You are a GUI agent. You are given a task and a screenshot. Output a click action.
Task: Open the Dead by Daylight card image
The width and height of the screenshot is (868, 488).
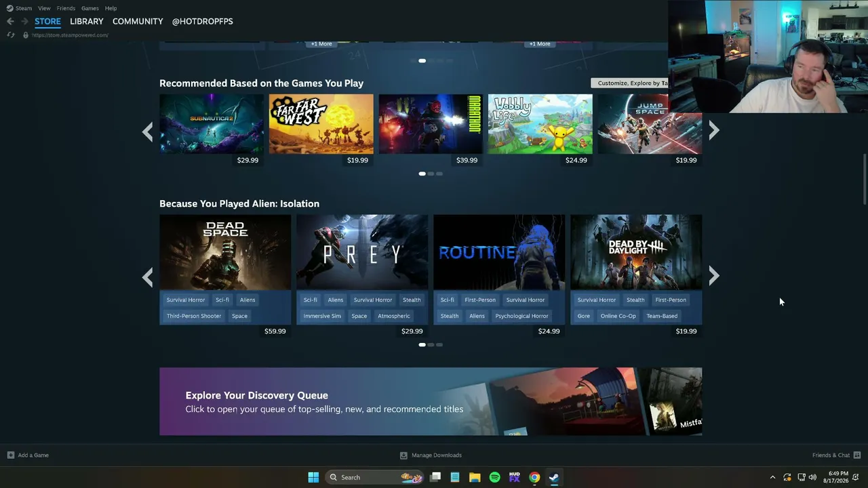(636, 252)
